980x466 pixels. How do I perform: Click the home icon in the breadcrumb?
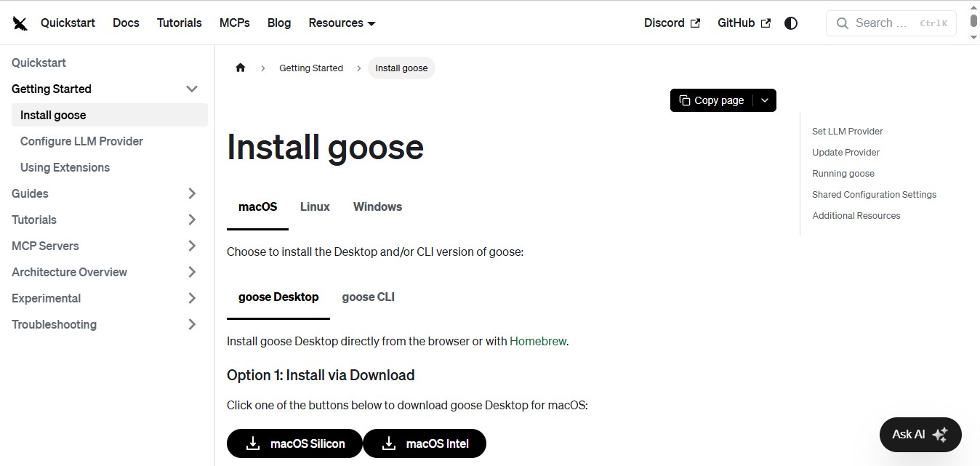(241, 67)
